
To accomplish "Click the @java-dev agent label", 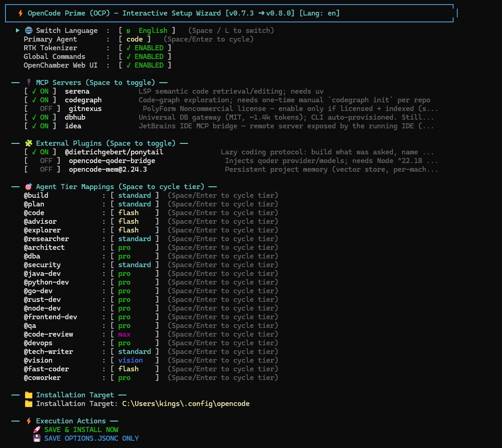I will tap(42, 274).
